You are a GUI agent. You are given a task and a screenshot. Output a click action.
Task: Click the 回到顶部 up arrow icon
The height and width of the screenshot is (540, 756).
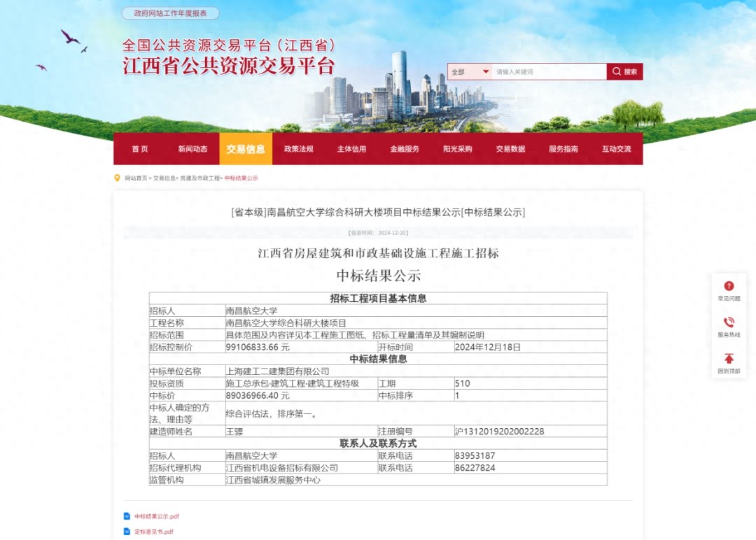click(x=729, y=359)
